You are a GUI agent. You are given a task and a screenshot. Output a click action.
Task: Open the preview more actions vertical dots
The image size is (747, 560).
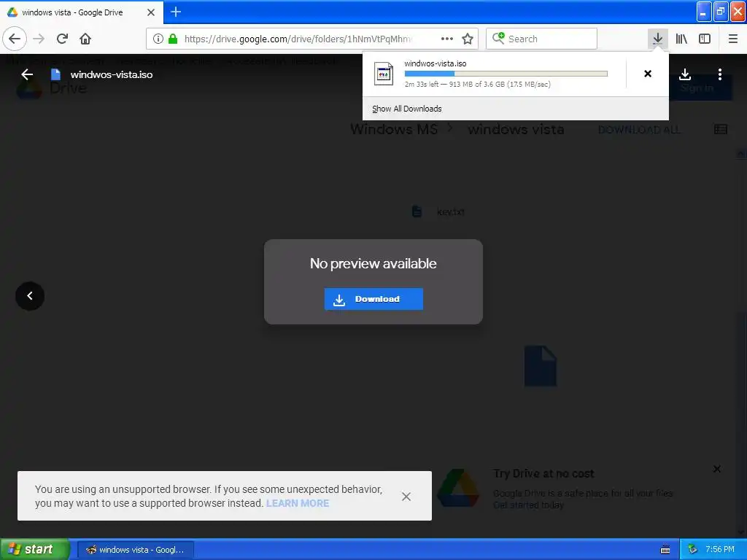pyautogui.click(x=720, y=74)
